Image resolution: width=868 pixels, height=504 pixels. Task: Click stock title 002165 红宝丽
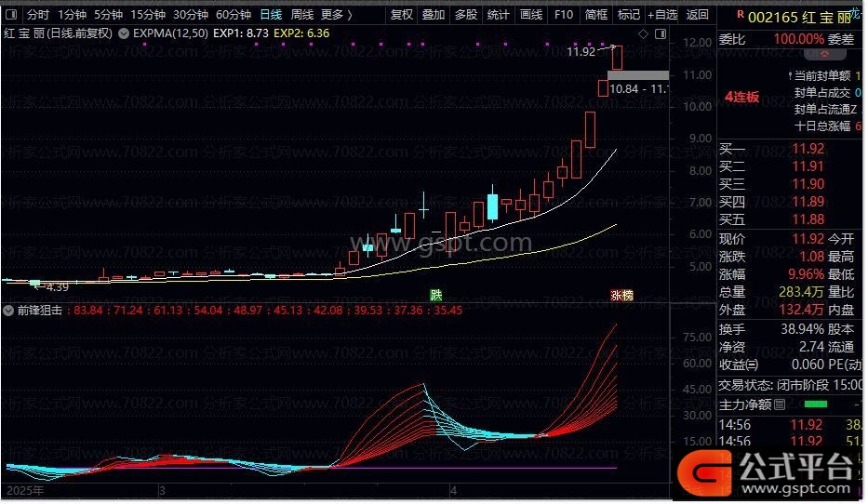pyautogui.click(x=799, y=17)
